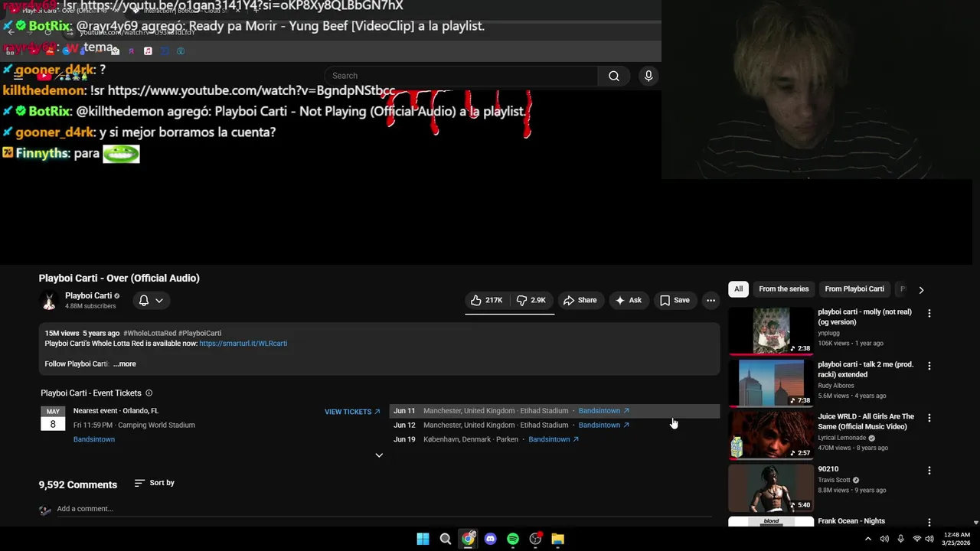980x551 pixels.
Task: Open options for talk 2 me video
Action: coord(929,366)
